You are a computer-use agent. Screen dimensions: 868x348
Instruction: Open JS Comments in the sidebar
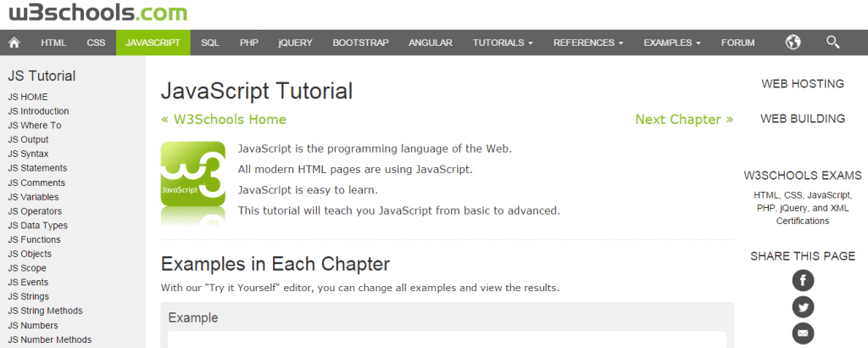tap(36, 182)
